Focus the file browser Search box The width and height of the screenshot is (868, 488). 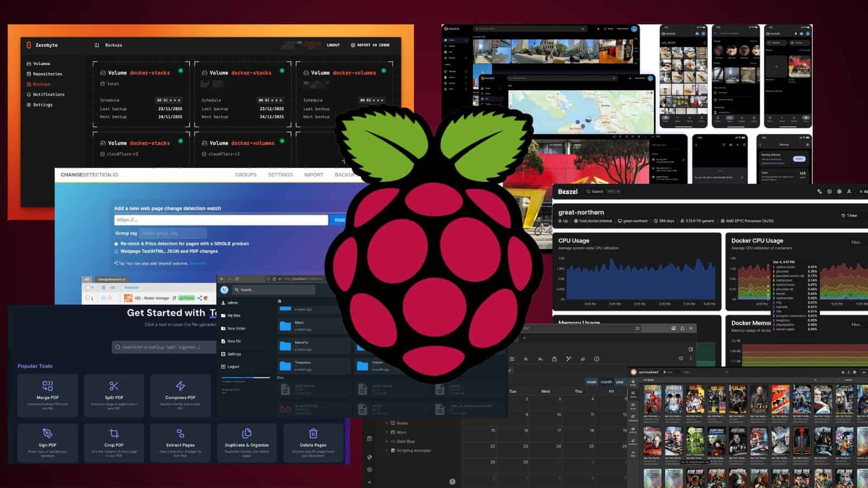pos(274,290)
